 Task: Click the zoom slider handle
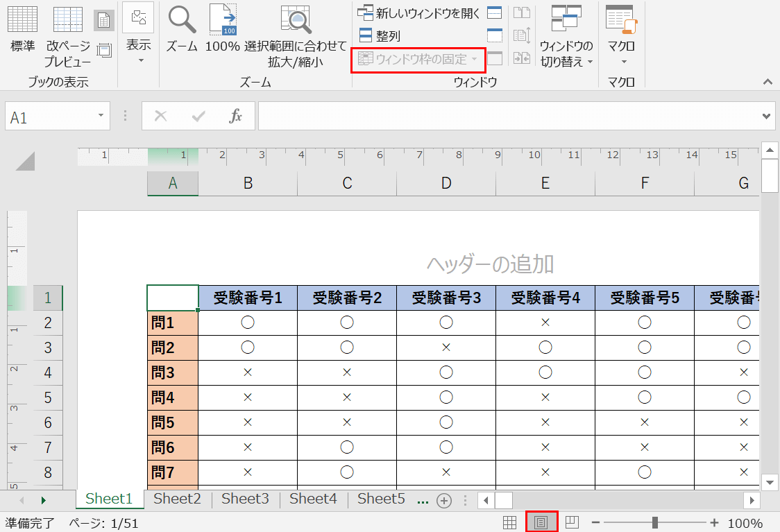pos(654,523)
